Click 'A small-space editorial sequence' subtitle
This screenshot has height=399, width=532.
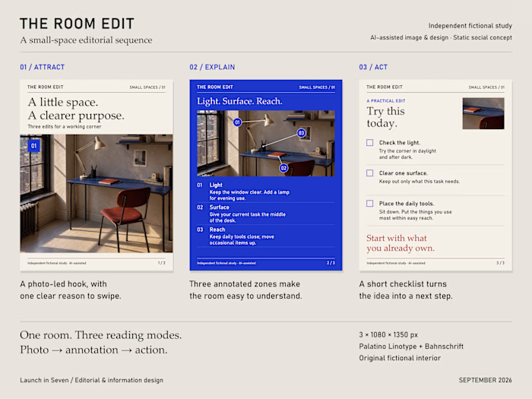(86, 40)
